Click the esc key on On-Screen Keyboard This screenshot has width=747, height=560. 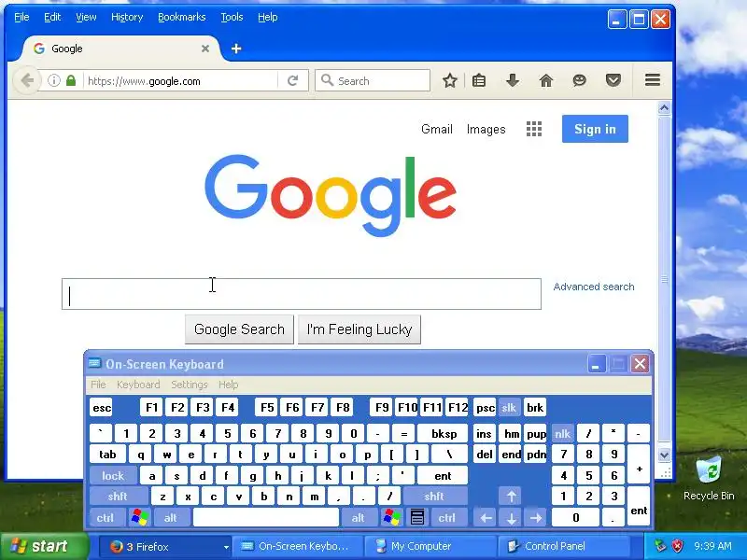[x=102, y=408]
